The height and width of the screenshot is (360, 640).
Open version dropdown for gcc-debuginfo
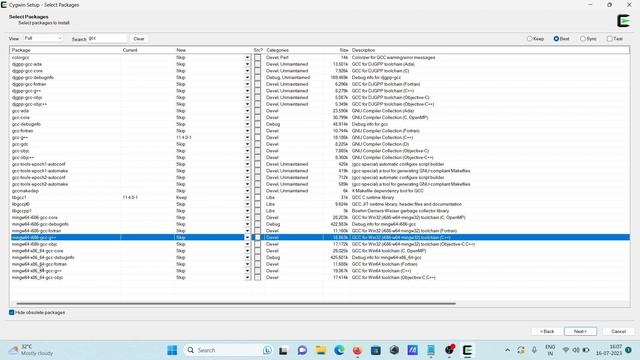click(x=247, y=124)
